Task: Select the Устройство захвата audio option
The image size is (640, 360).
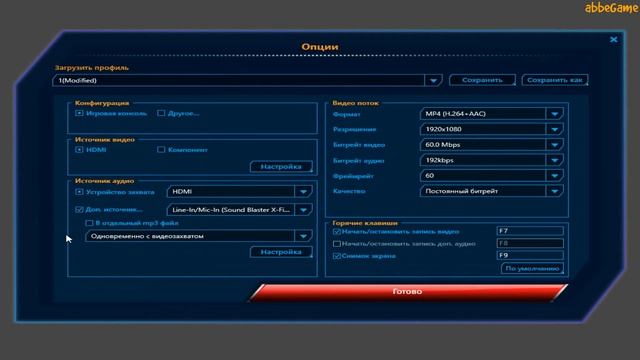Action: pyautogui.click(x=79, y=192)
